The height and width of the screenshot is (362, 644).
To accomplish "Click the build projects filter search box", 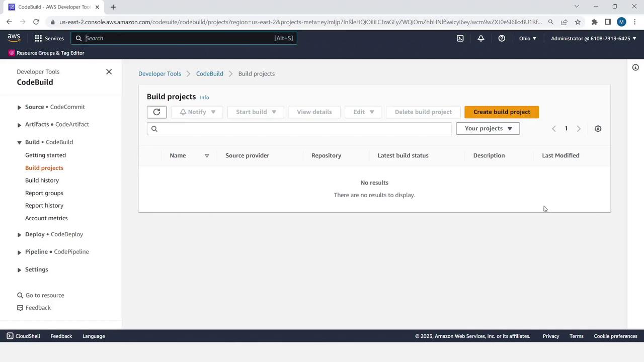I will 299,129.
